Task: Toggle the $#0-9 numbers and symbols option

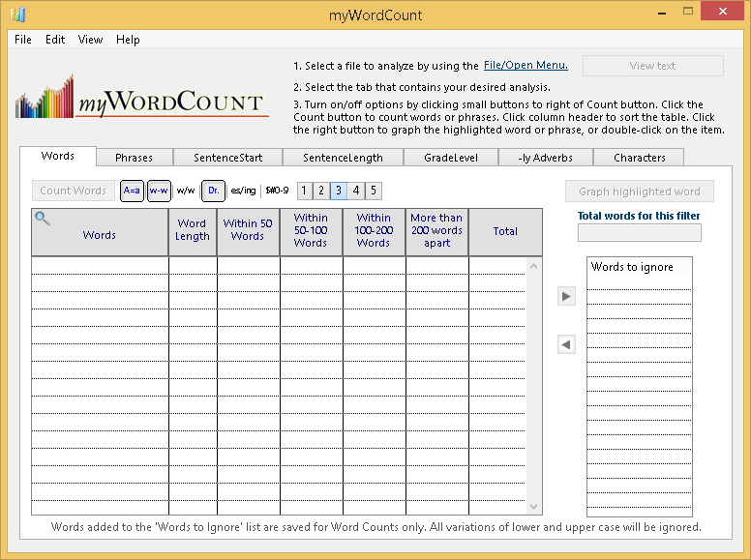Action: (x=277, y=191)
